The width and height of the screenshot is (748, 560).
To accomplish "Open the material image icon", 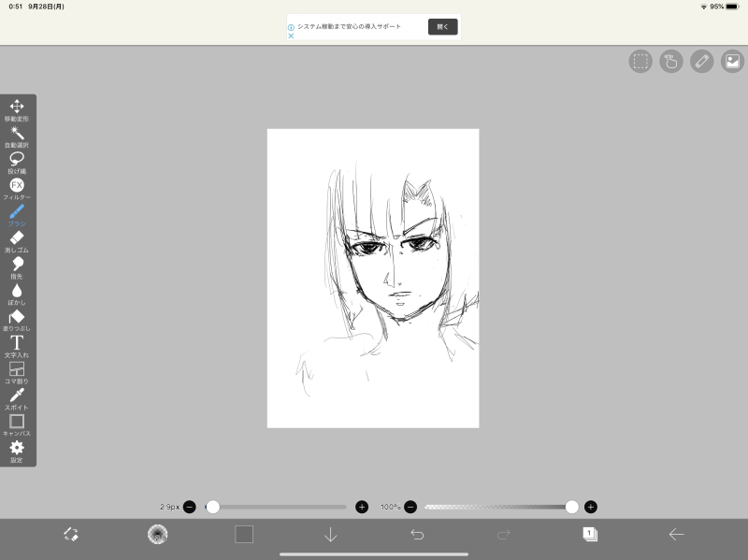I will pos(732,62).
